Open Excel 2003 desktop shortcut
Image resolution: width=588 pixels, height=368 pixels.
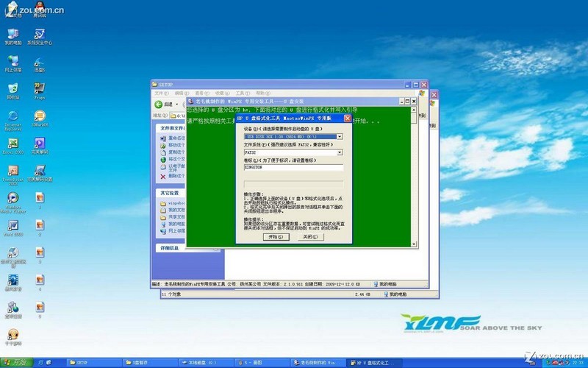(13, 146)
